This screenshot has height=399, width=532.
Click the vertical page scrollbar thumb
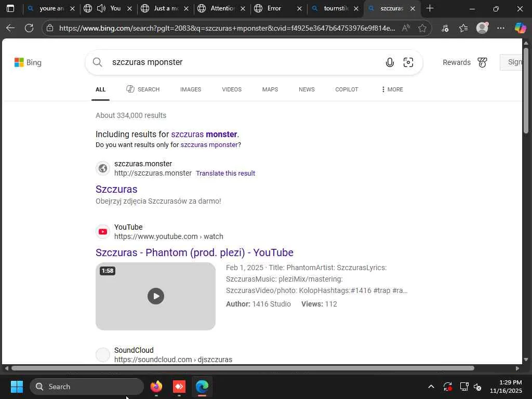[526, 90]
